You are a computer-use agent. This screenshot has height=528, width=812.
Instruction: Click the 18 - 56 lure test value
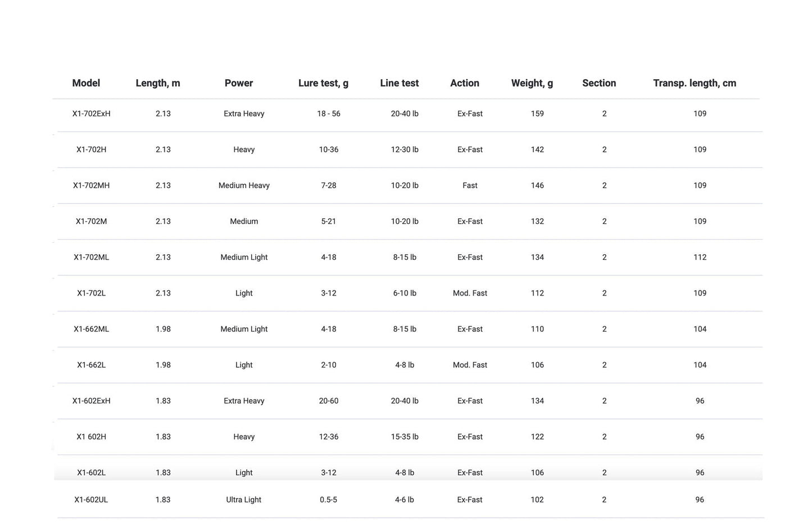click(x=329, y=114)
